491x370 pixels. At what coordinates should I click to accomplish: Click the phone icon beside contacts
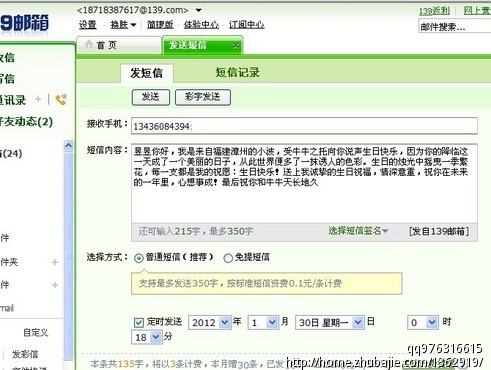pyautogui.click(x=61, y=99)
